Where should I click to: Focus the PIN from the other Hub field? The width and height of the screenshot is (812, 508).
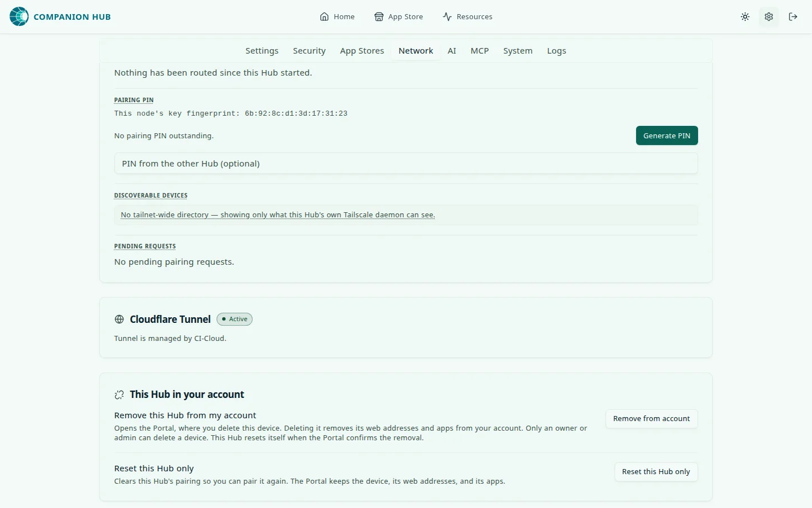[406, 164]
